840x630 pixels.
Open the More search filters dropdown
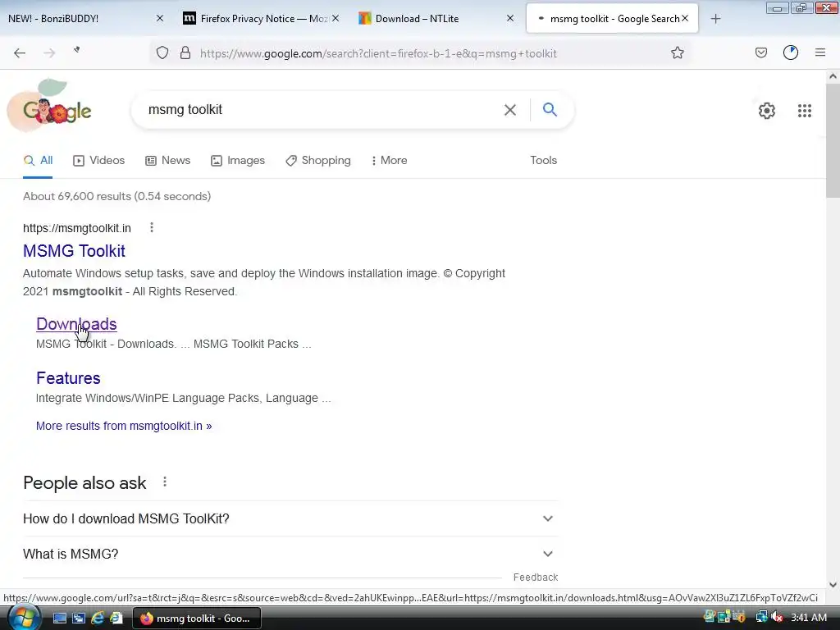point(389,160)
